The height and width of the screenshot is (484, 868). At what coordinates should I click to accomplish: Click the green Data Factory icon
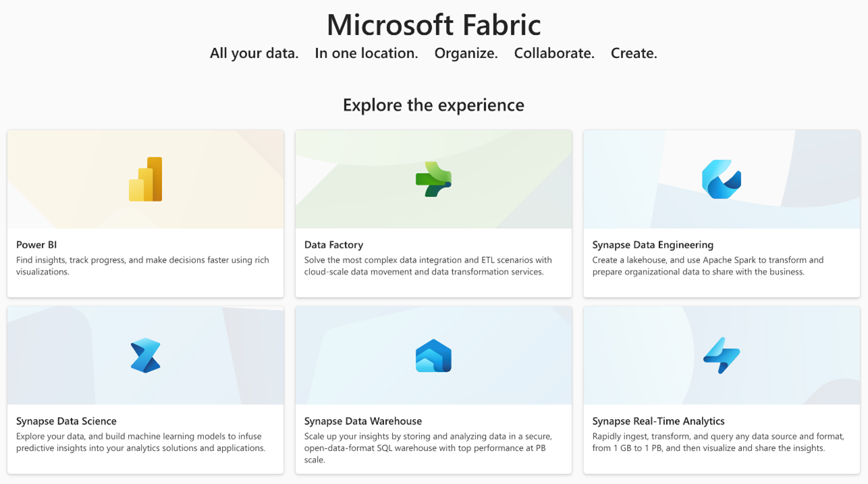[433, 180]
